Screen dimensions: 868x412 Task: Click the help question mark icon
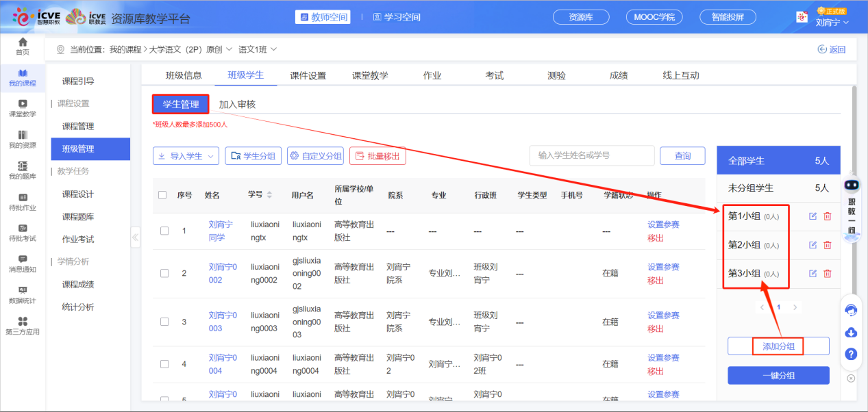point(851,354)
